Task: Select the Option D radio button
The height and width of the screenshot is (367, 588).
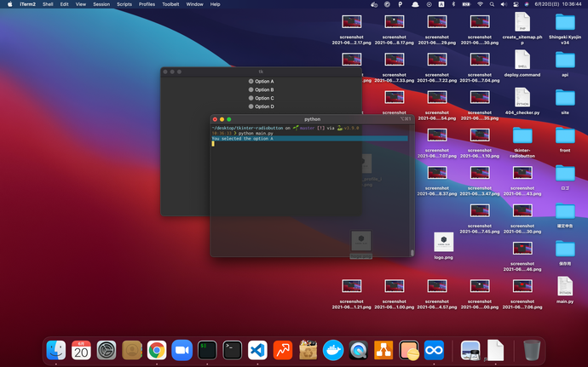Action: (252, 106)
